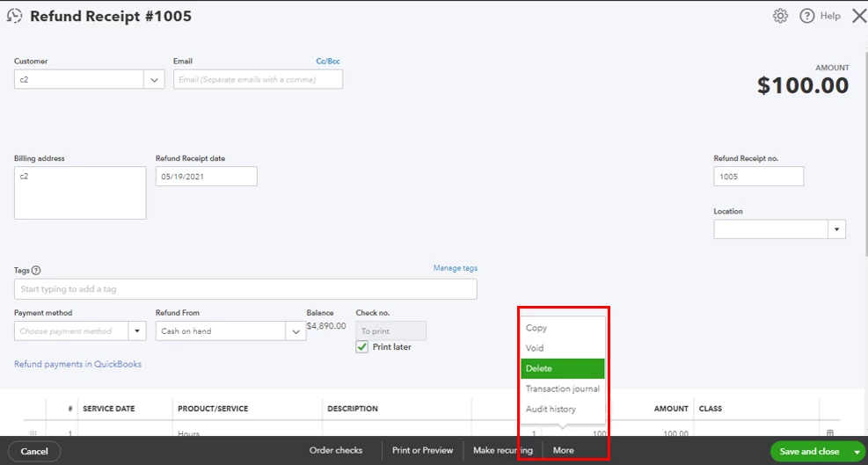
Task: Grab the row 1 drag handle icon
Action: click(33, 432)
